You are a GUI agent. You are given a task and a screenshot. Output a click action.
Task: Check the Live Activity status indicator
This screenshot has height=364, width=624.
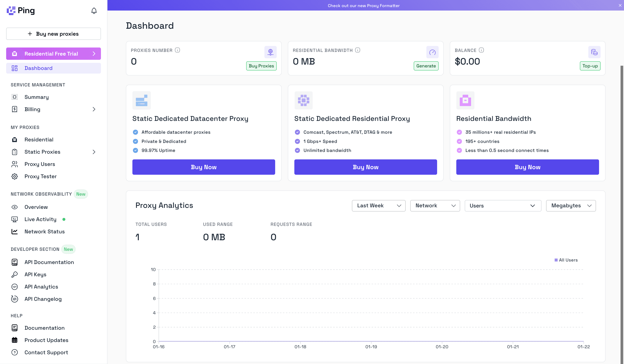pyautogui.click(x=64, y=219)
